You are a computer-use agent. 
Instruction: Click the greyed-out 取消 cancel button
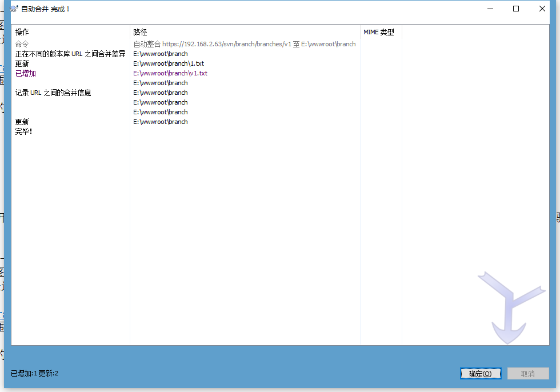coord(528,374)
